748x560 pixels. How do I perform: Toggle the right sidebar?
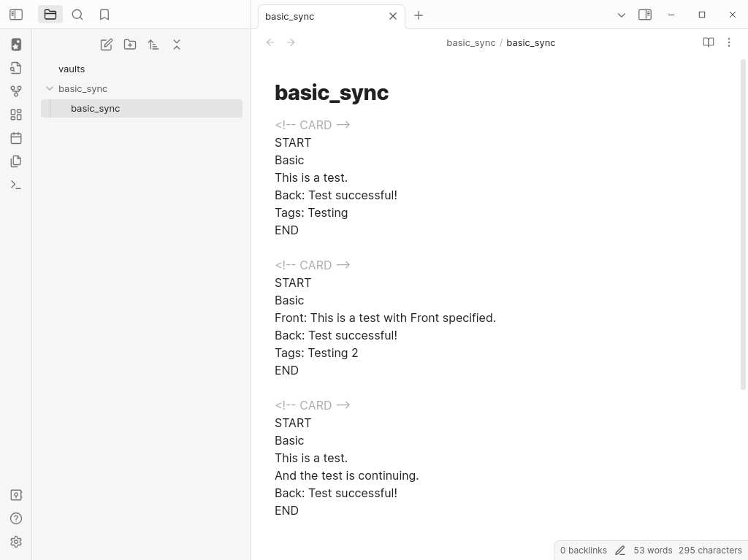[x=645, y=15]
